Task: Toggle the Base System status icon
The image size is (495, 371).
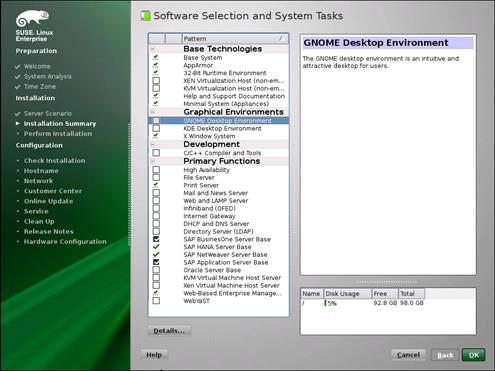Action: (x=156, y=58)
